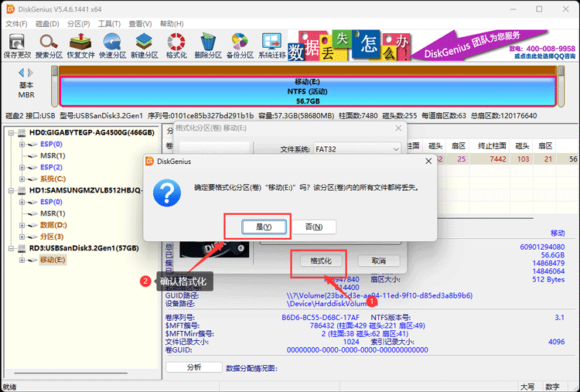Open the 文件(F) menu
This screenshot has height=392, width=580.
16,24
